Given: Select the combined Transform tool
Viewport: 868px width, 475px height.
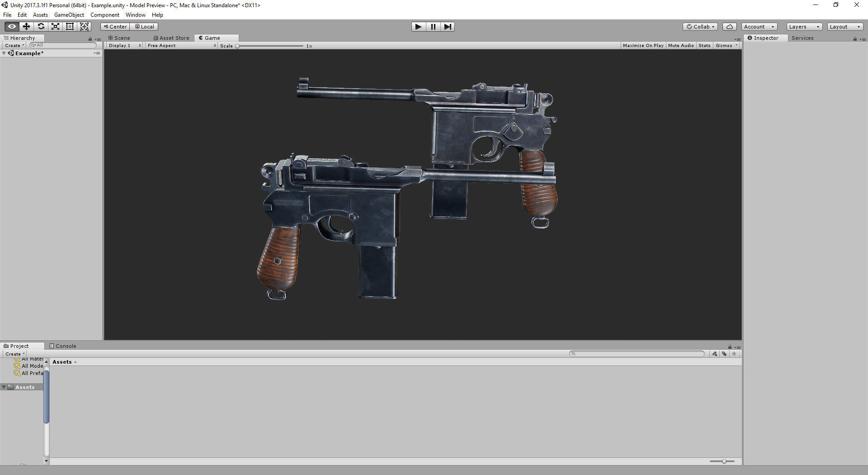Looking at the screenshot, I should tap(84, 27).
